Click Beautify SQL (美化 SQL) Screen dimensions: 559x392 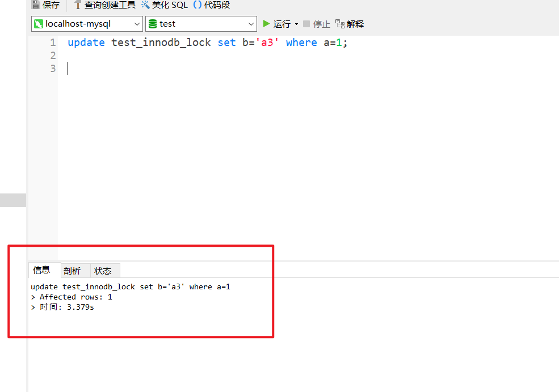(165, 5)
